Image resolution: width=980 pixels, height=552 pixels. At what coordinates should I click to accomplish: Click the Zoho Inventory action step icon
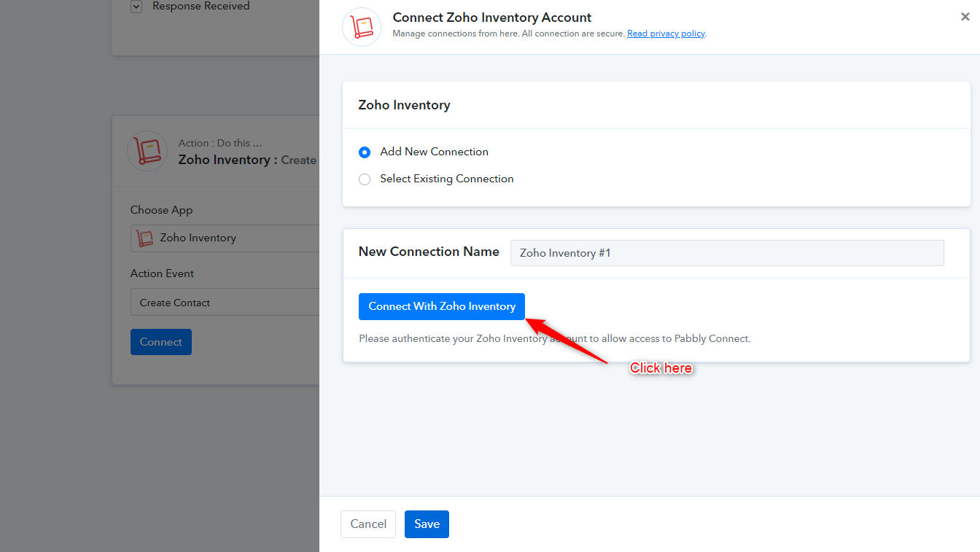tap(147, 151)
